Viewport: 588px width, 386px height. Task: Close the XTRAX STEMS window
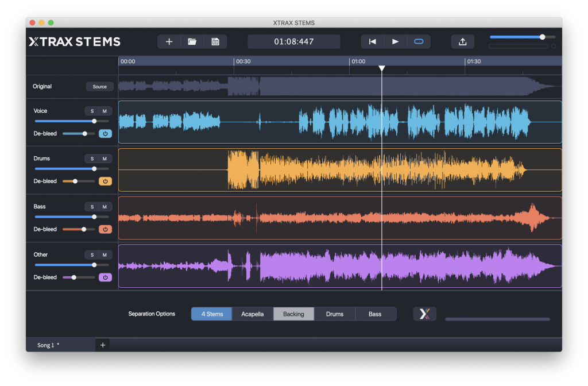(x=33, y=23)
